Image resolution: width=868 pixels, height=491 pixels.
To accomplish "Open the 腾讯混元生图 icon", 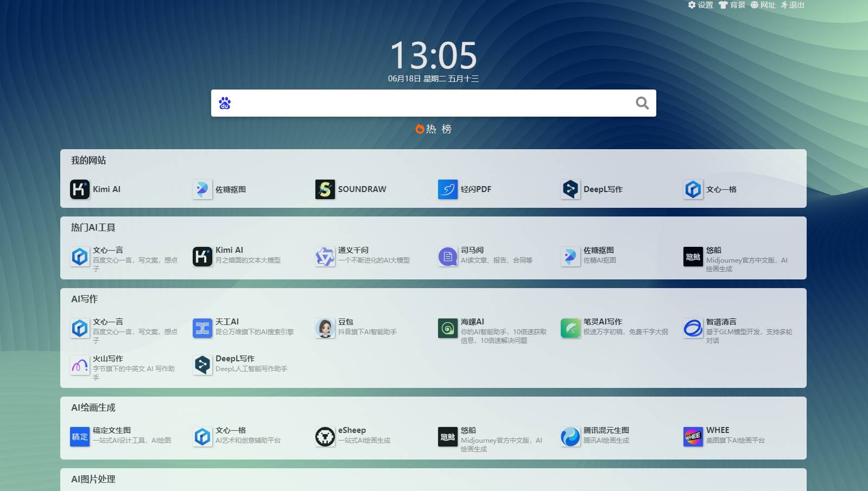I will pos(571,437).
